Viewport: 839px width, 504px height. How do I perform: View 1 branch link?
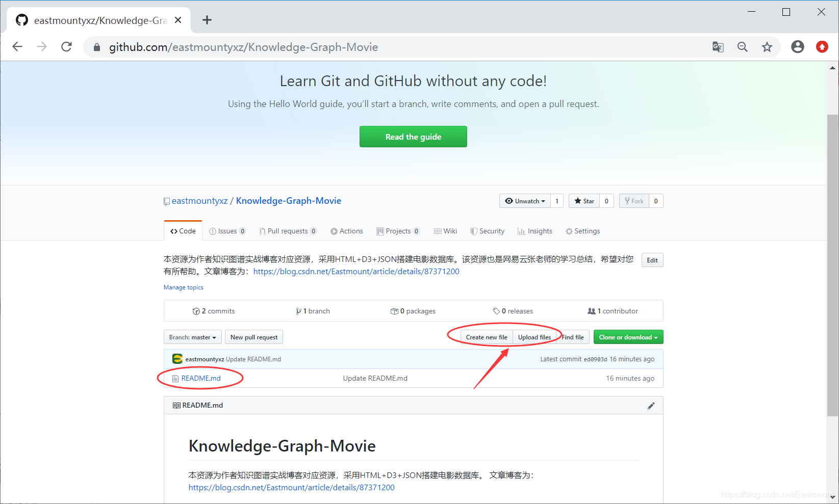[x=313, y=311]
